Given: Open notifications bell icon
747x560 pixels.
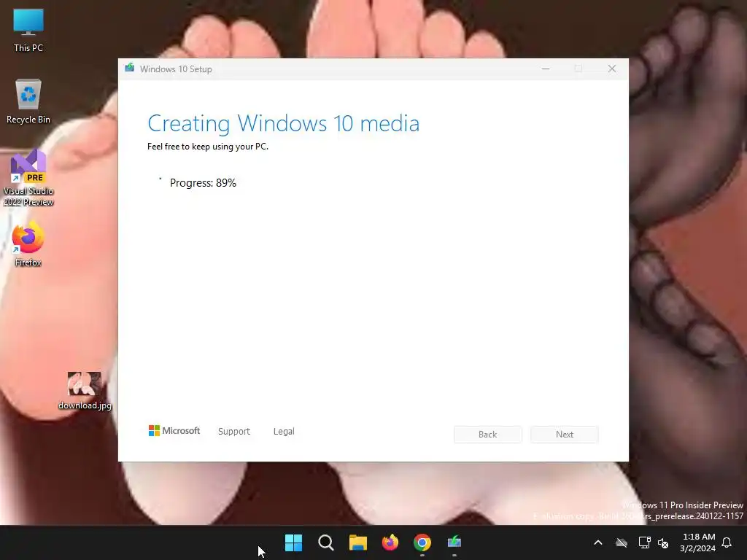Looking at the screenshot, I should (x=727, y=542).
